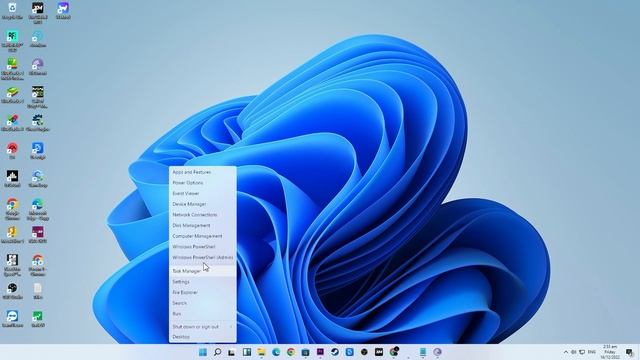Screen dimensions: 640x360
Task: Open network icon in system tray
Action: [582, 352]
